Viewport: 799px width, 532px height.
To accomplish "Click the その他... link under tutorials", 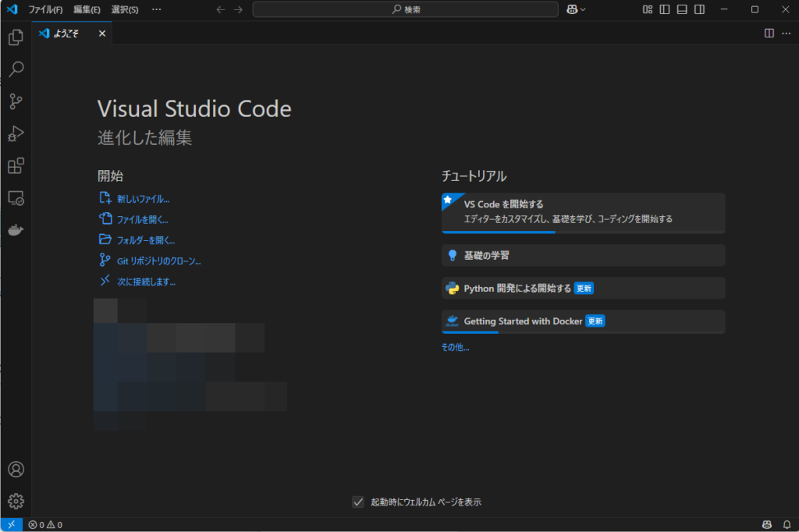I will [x=455, y=347].
